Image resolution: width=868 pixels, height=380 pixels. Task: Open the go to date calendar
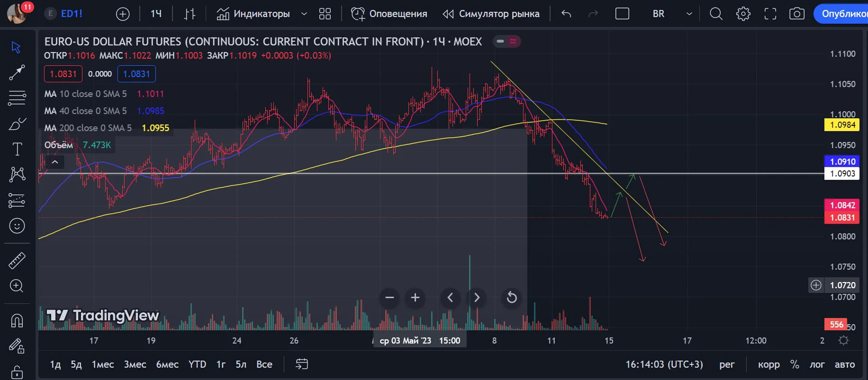(x=302, y=364)
